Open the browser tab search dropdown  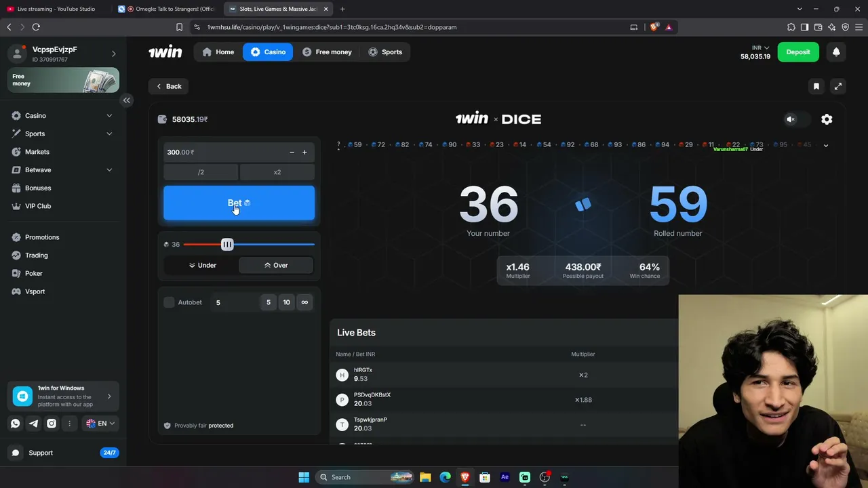click(800, 9)
